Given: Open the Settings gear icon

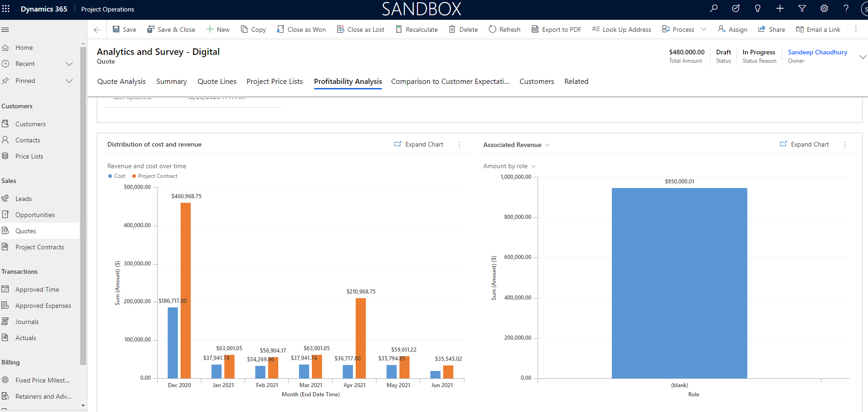Looking at the screenshot, I should (x=824, y=8).
